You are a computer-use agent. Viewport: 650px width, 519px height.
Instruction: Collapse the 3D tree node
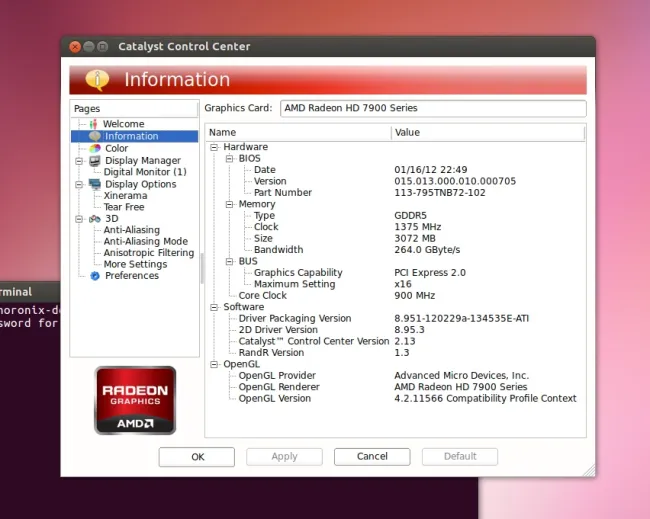pos(79,219)
